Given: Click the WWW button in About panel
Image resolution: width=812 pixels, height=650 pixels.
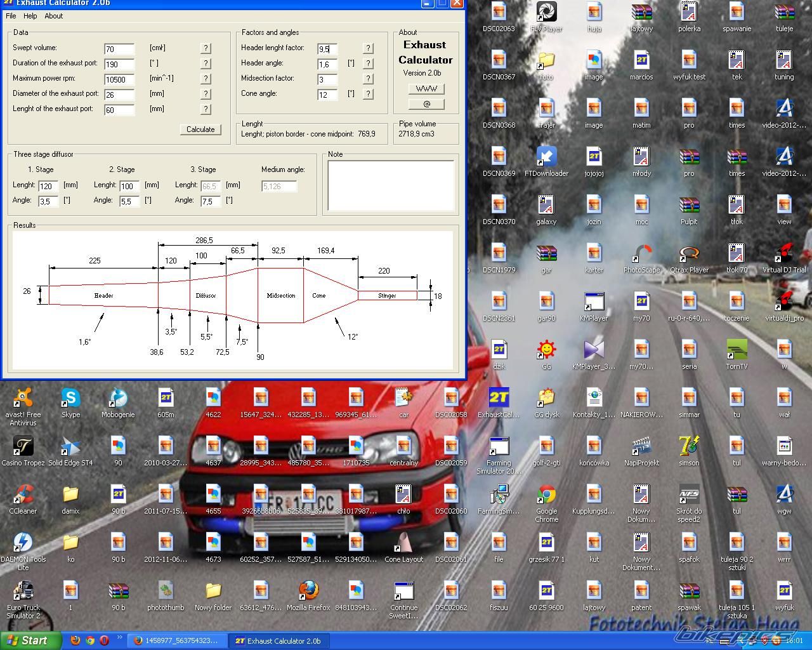Looking at the screenshot, I should pos(426,89).
